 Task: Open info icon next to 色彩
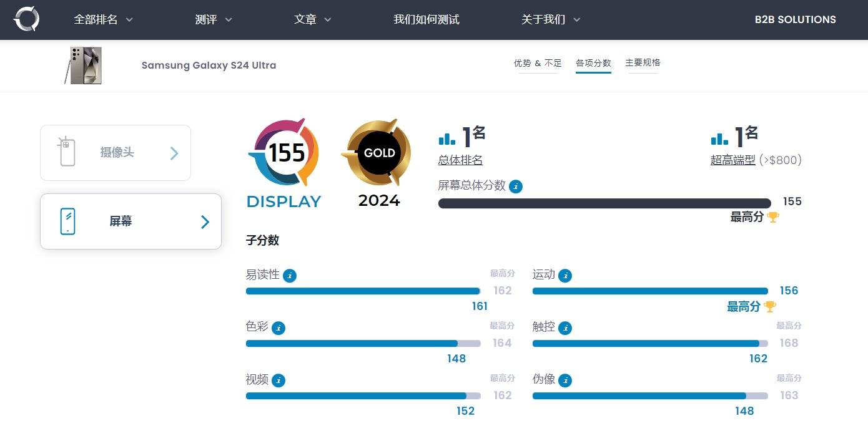(x=279, y=328)
